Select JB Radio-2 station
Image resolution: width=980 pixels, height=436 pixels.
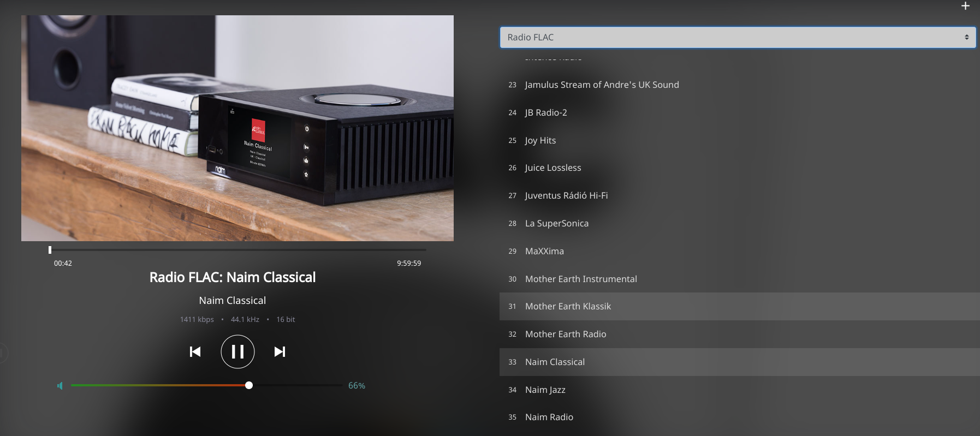click(740, 112)
